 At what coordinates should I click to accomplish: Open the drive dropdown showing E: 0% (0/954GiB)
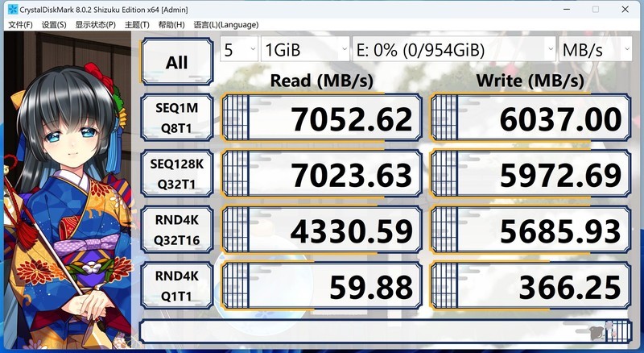click(x=454, y=49)
